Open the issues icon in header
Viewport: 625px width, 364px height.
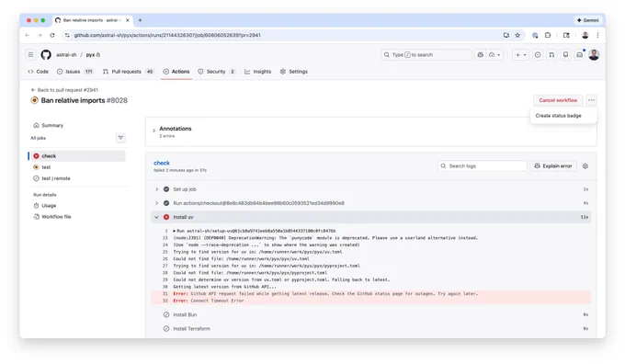538,54
